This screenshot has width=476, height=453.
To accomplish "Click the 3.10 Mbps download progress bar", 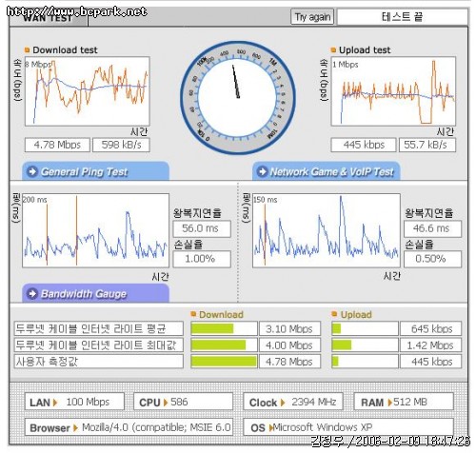I will point(224,328).
